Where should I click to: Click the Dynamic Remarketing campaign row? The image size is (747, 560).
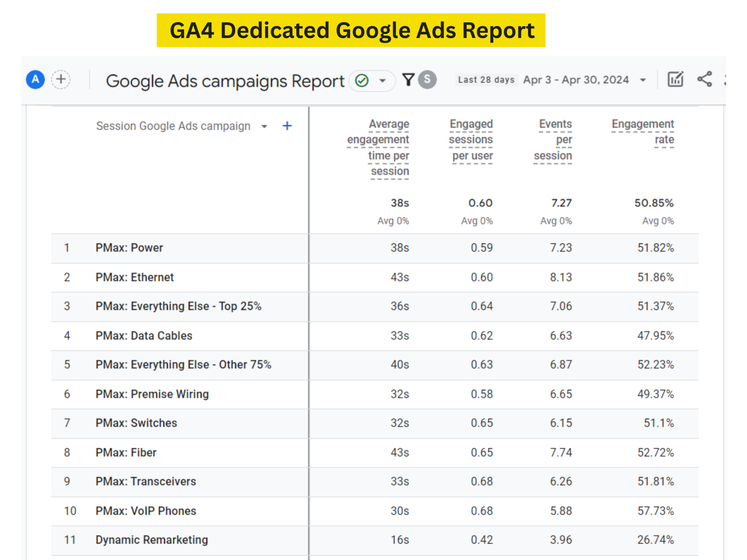coord(152,540)
